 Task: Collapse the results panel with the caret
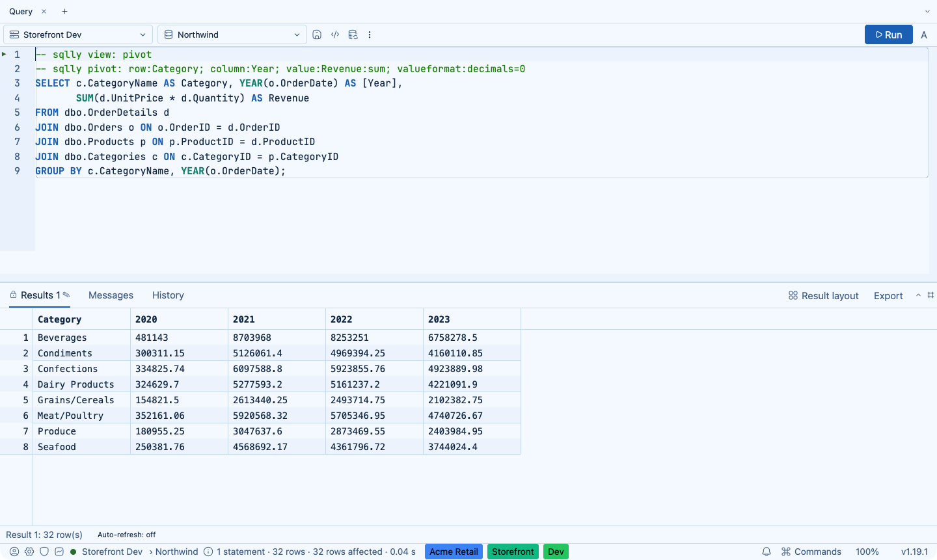pyautogui.click(x=918, y=295)
